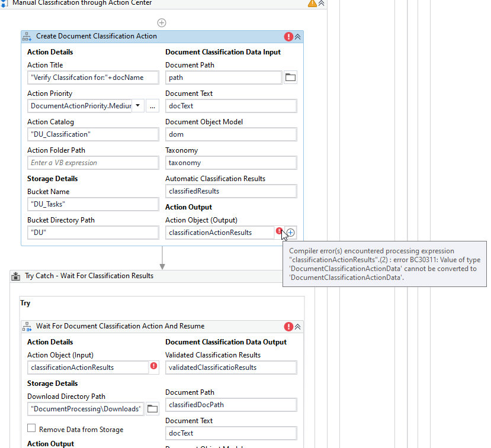491x448 pixels.
Task: Click Validated Classification Results field
Action: (x=231, y=368)
